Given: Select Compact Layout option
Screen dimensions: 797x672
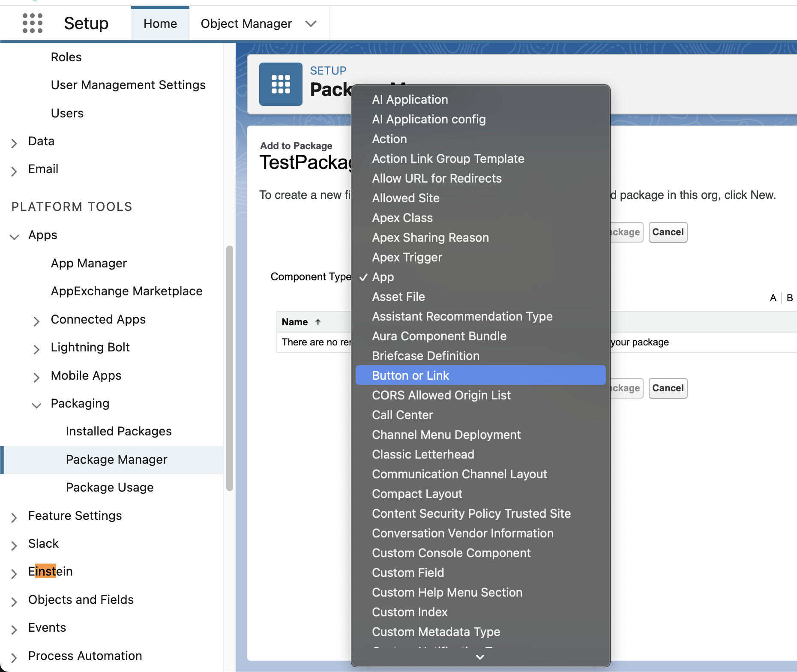Looking at the screenshot, I should pos(481,494).
